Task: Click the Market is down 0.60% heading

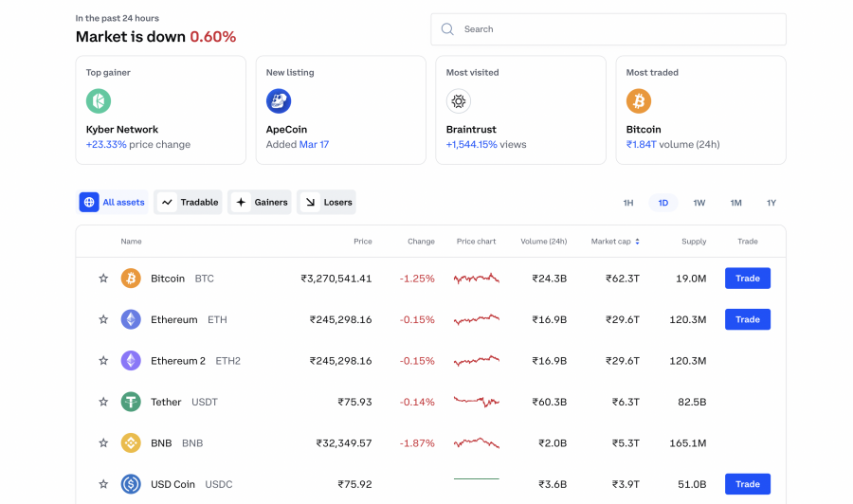Action: (155, 36)
